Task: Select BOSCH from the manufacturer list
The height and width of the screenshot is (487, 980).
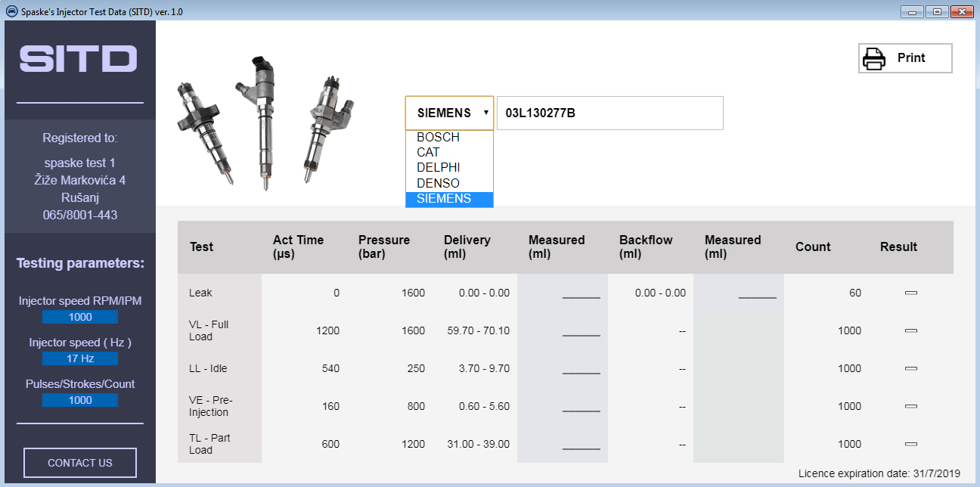Action: click(x=449, y=138)
